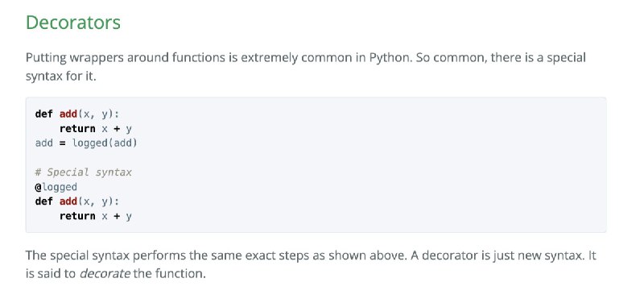This screenshot has width=644, height=299.
Task: Click the italic word "decorate"
Action: 105,273
